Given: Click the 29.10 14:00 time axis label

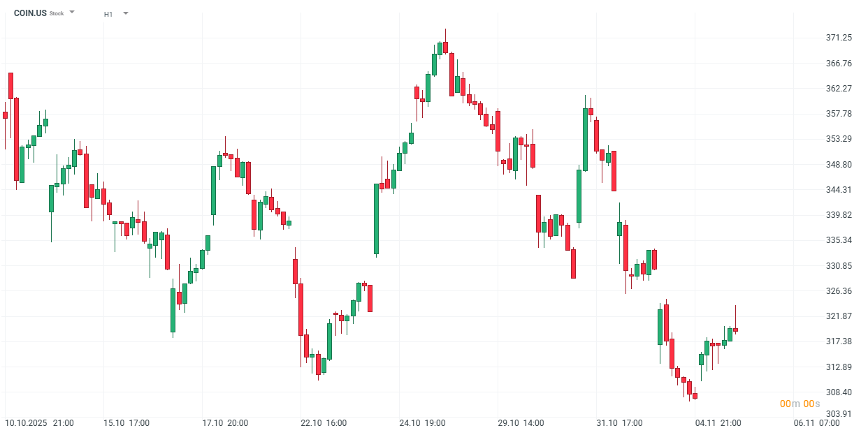Looking at the screenshot, I should pos(521,423).
